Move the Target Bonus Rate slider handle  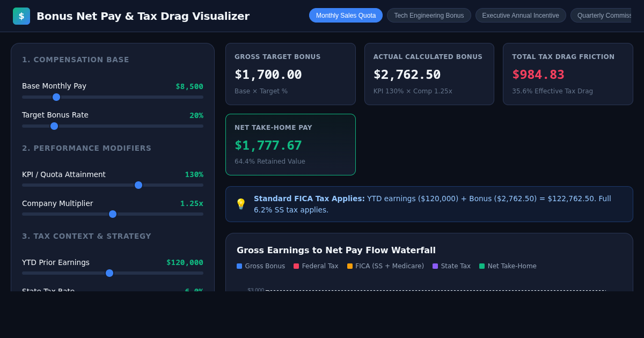54,126
